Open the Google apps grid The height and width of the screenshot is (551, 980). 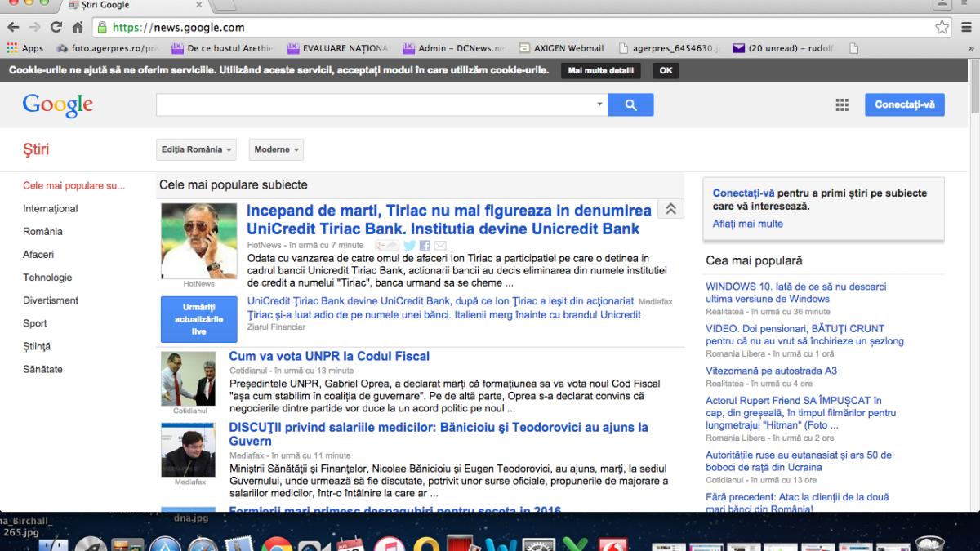click(x=842, y=104)
